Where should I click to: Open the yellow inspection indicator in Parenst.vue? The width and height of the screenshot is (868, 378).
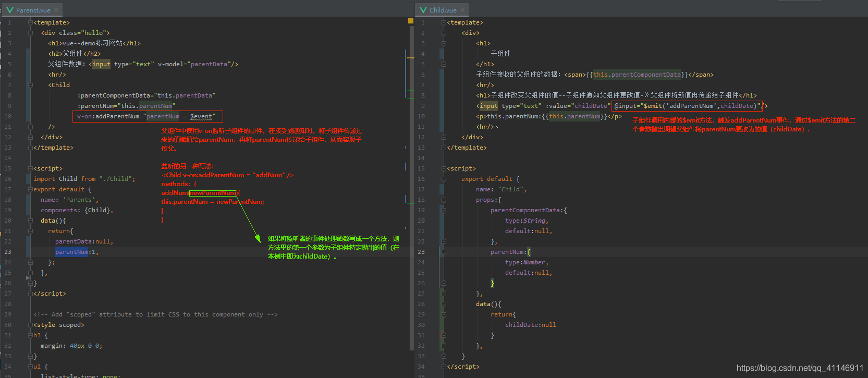[411, 21]
